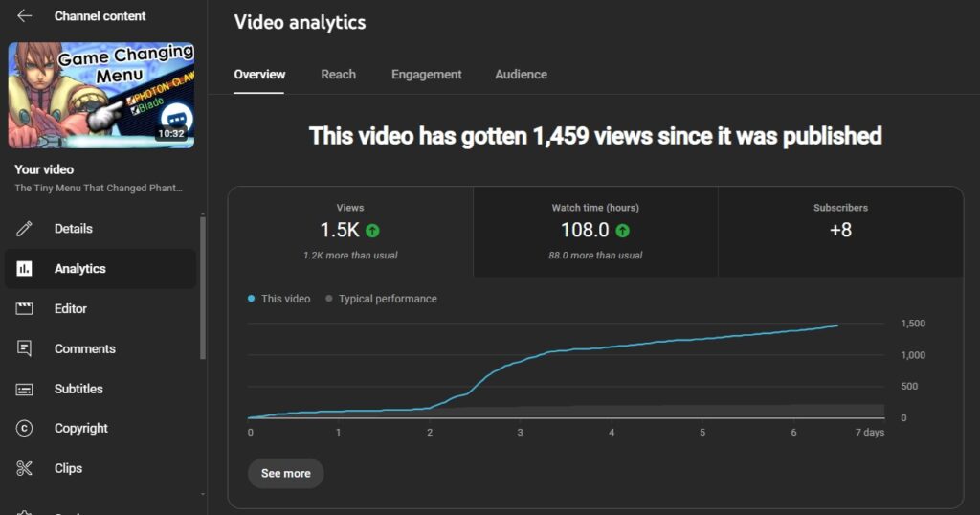Click the Editor film strip icon
980x515 pixels.
(25, 309)
